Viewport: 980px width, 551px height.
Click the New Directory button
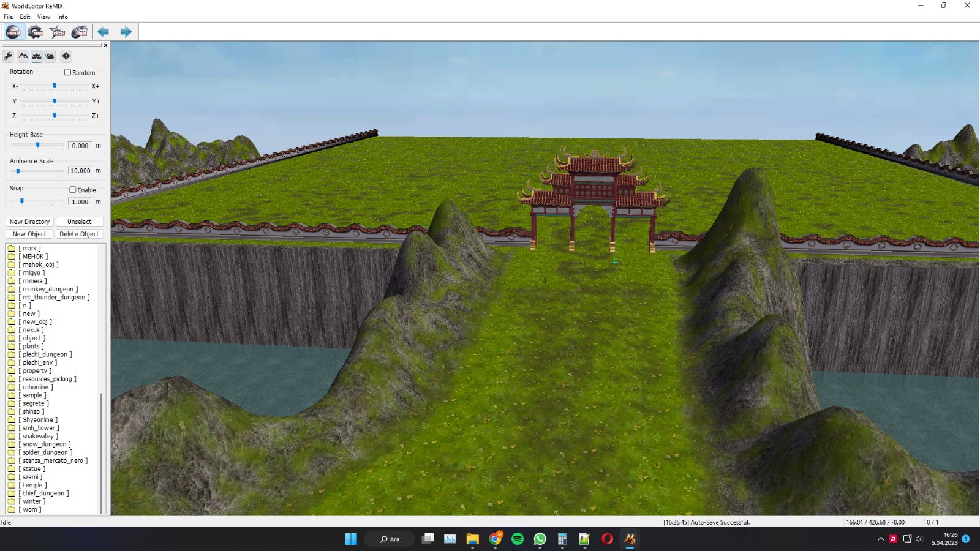(x=29, y=222)
